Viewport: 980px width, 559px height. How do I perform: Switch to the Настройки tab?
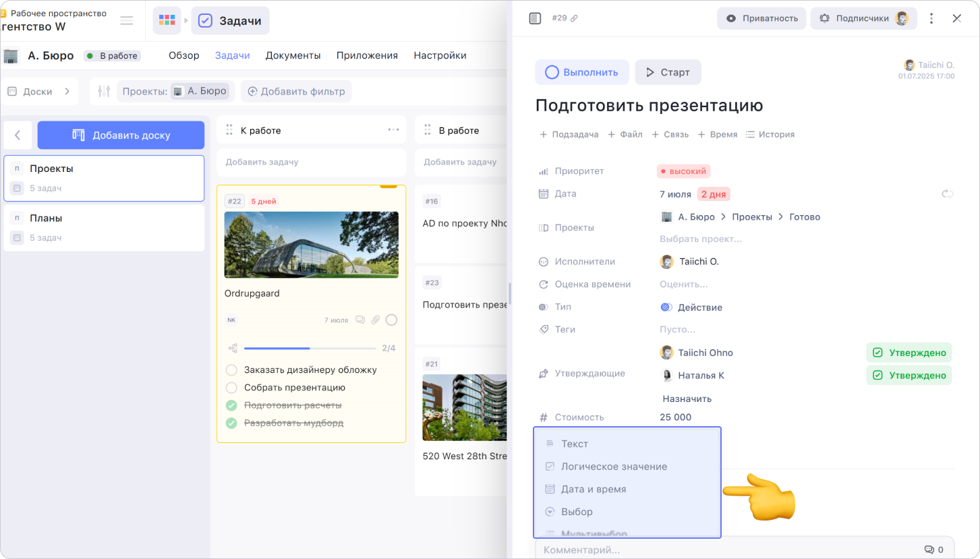click(x=440, y=55)
